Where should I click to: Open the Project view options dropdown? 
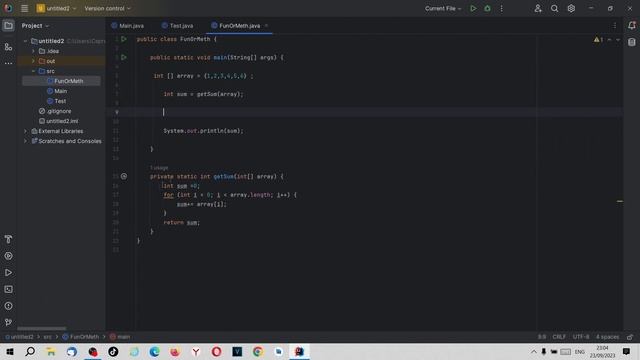pyautogui.click(x=35, y=26)
